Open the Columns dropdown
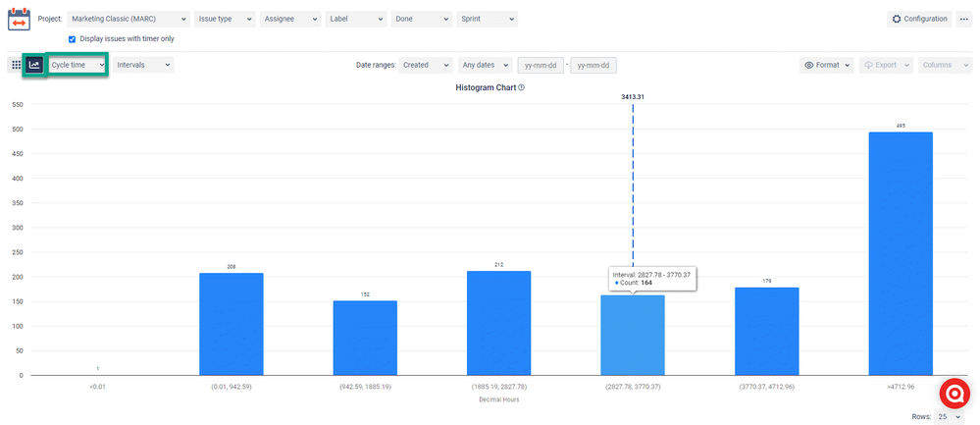Screen dimensions: 980x425 click(x=945, y=65)
